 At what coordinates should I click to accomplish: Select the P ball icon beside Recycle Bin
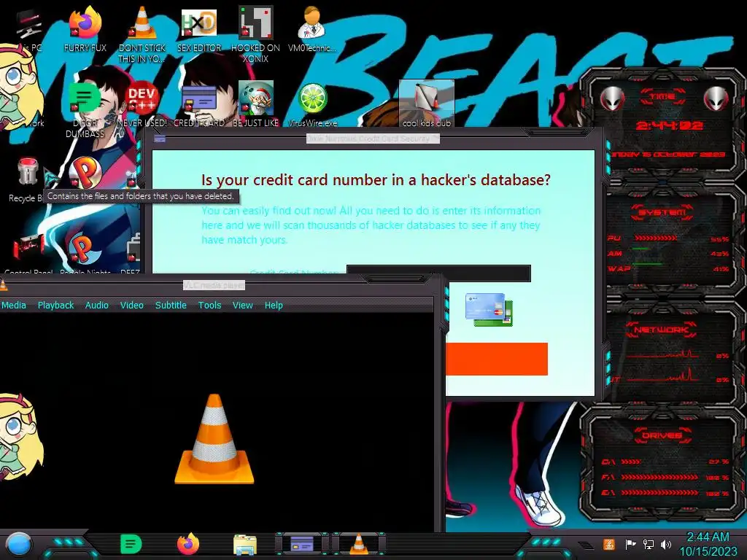(85, 172)
